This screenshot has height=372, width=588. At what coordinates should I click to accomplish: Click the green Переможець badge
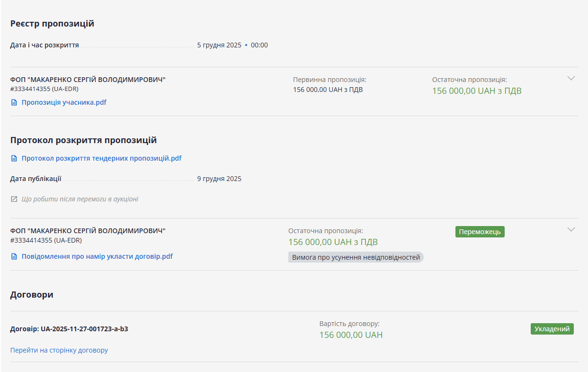pyautogui.click(x=480, y=232)
